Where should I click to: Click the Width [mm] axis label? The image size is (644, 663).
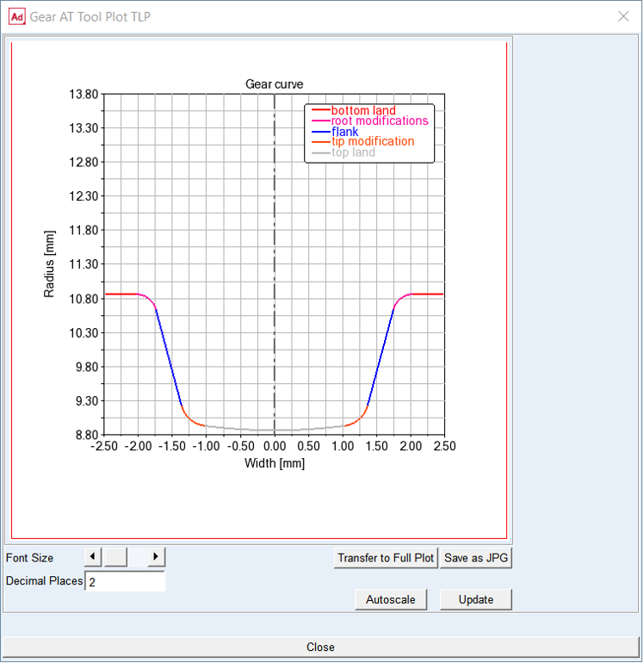(275, 463)
